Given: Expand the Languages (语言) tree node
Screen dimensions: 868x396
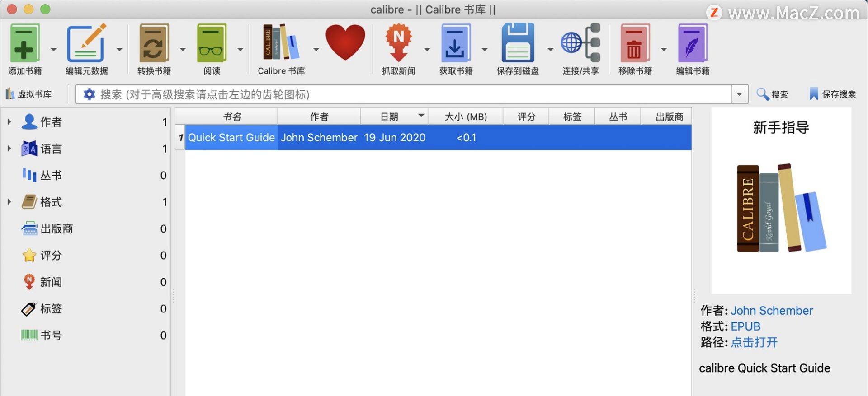Looking at the screenshot, I should [9, 148].
